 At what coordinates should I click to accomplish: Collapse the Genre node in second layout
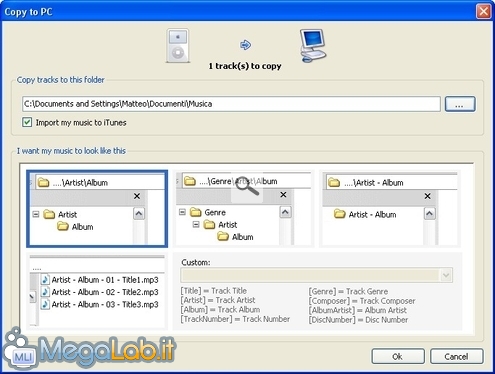182,212
